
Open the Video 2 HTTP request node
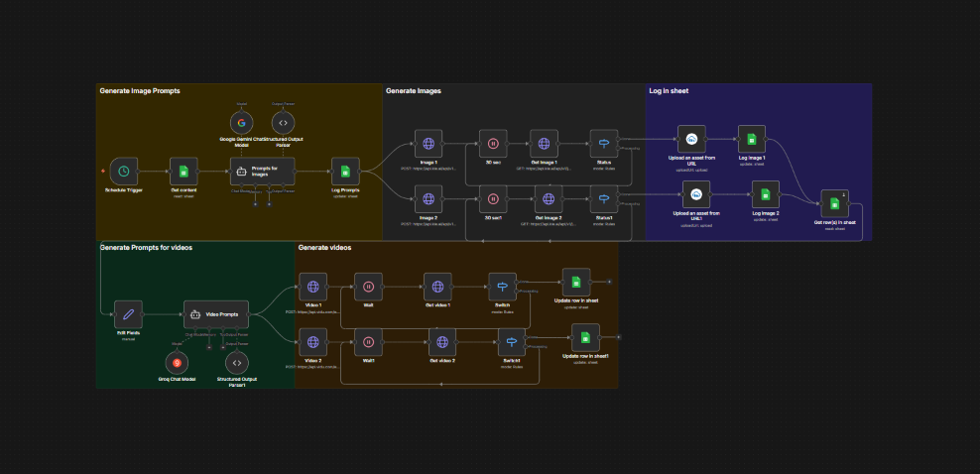pyautogui.click(x=313, y=341)
